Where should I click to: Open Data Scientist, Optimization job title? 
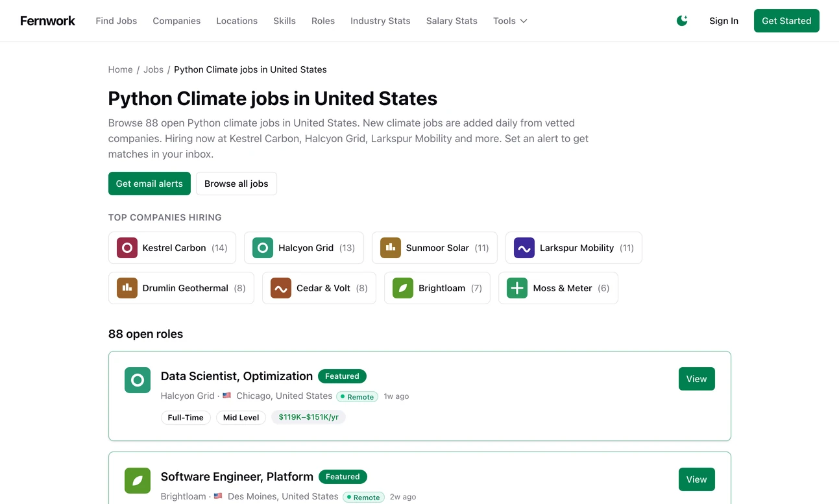tap(237, 376)
